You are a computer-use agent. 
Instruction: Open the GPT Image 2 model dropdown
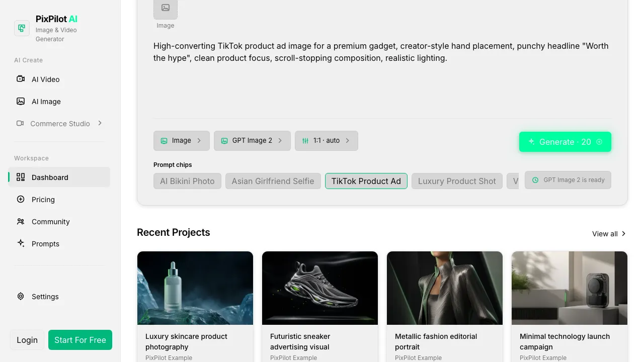point(252,141)
